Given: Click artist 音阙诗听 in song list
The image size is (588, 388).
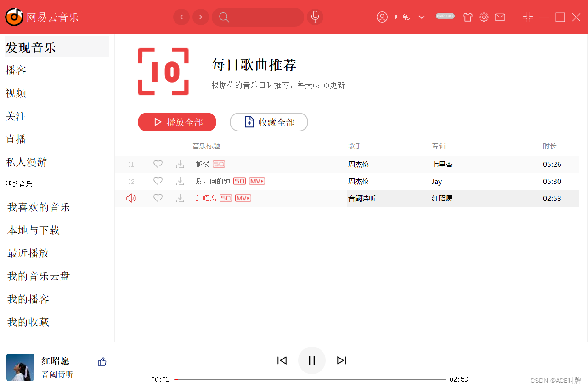Looking at the screenshot, I should coord(362,199).
